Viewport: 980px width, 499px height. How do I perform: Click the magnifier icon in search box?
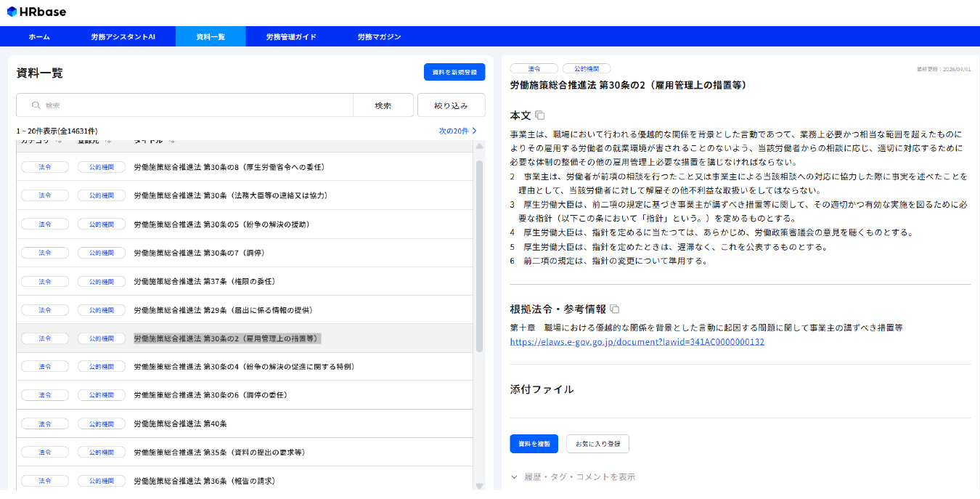[36, 105]
